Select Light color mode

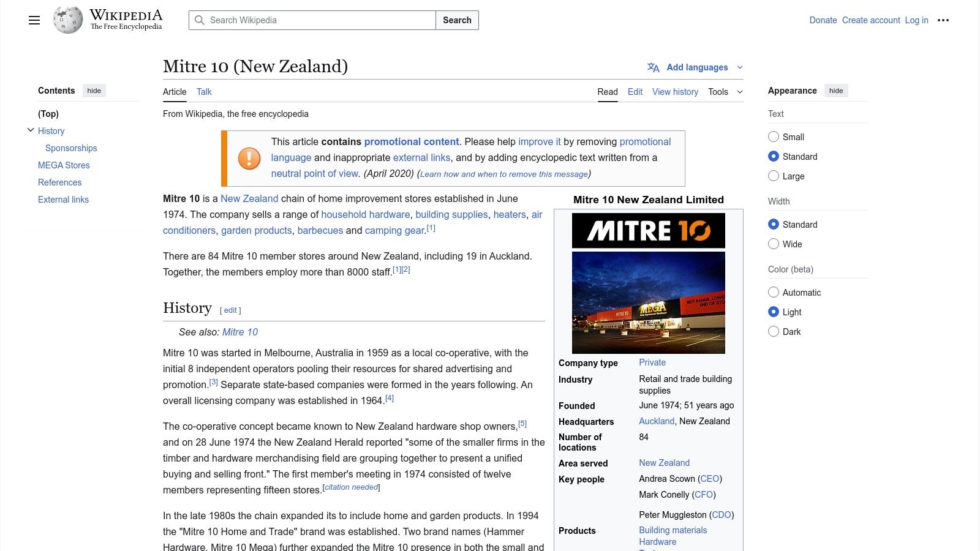point(774,312)
